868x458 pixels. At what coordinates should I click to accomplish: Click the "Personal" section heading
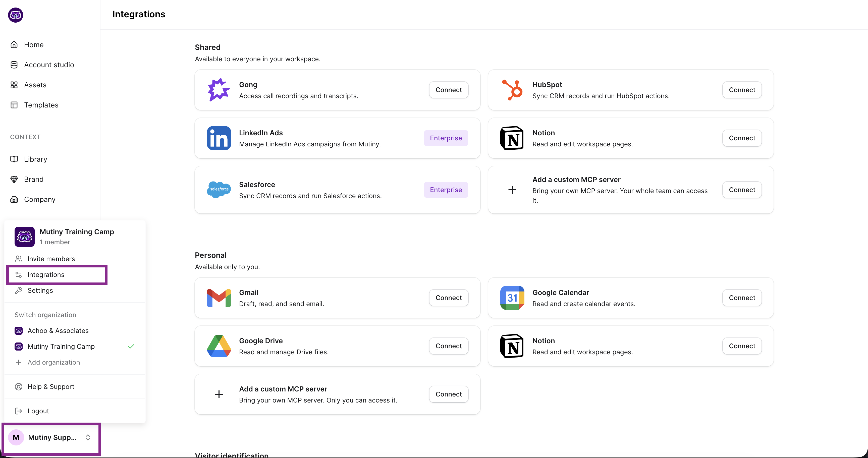pos(211,255)
